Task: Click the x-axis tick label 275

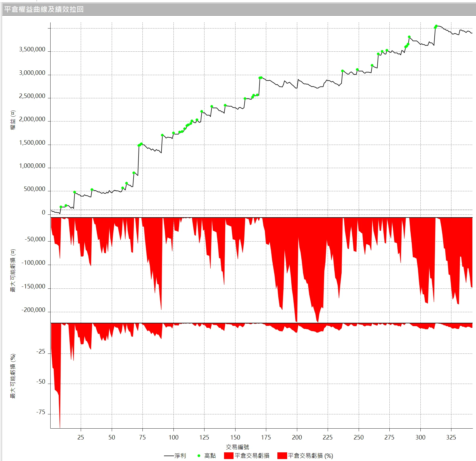Action: 389,438
